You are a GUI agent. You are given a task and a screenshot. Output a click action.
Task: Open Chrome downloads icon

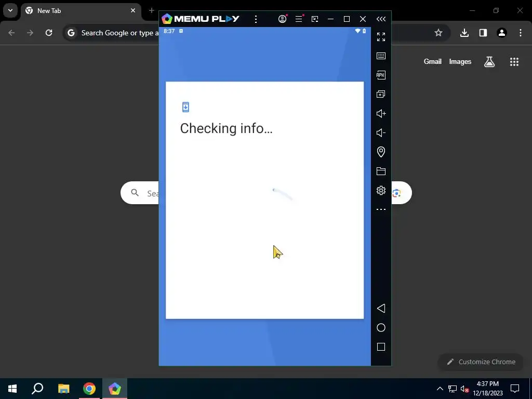coord(464,33)
